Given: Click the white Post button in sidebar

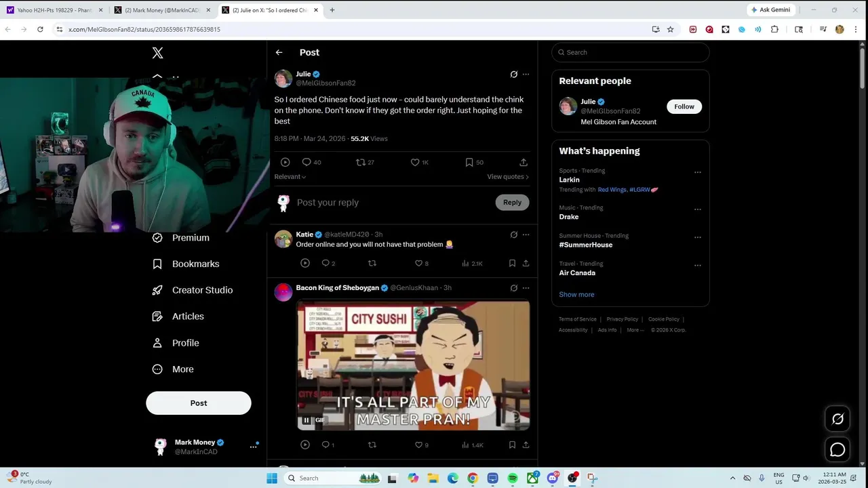Looking at the screenshot, I should coord(199,403).
